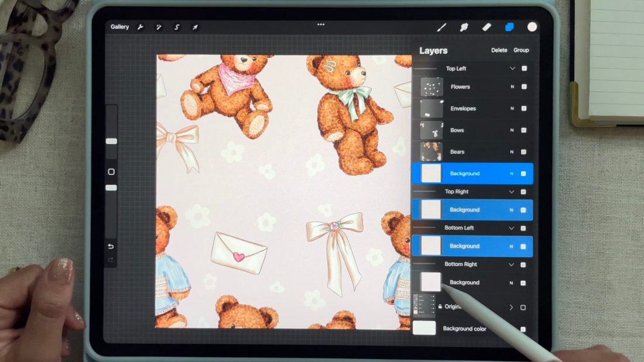Viewport: 644px width, 362px height.
Task: Open blend mode N for Bottom Left Background
Action: click(x=511, y=246)
